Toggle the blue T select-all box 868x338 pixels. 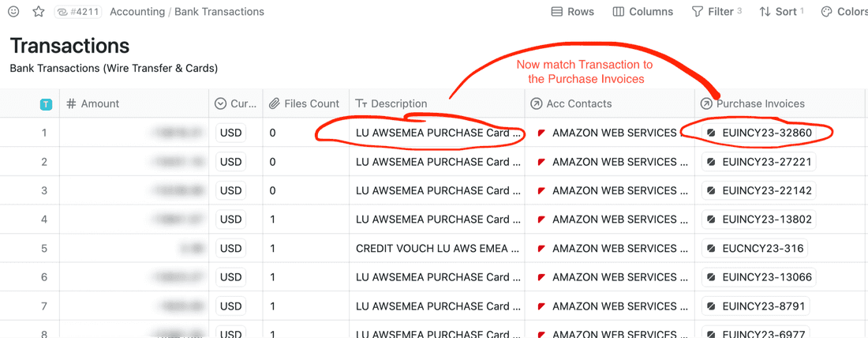[46, 104]
